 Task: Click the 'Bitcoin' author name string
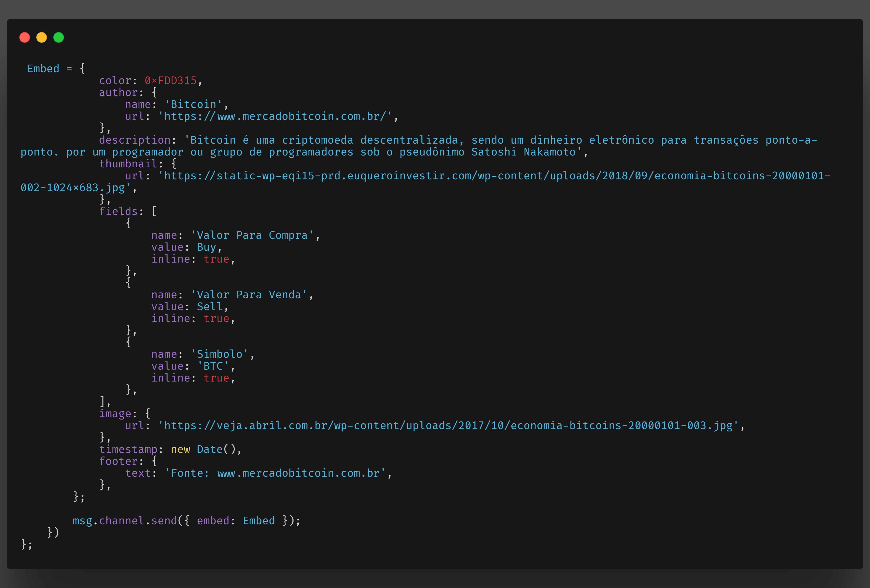[x=193, y=105]
